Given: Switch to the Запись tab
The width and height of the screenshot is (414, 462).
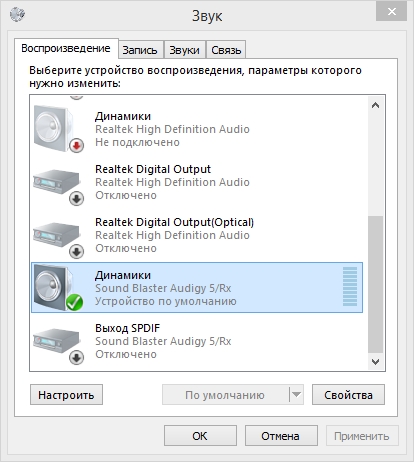Looking at the screenshot, I should pyautogui.click(x=140, y=50).
